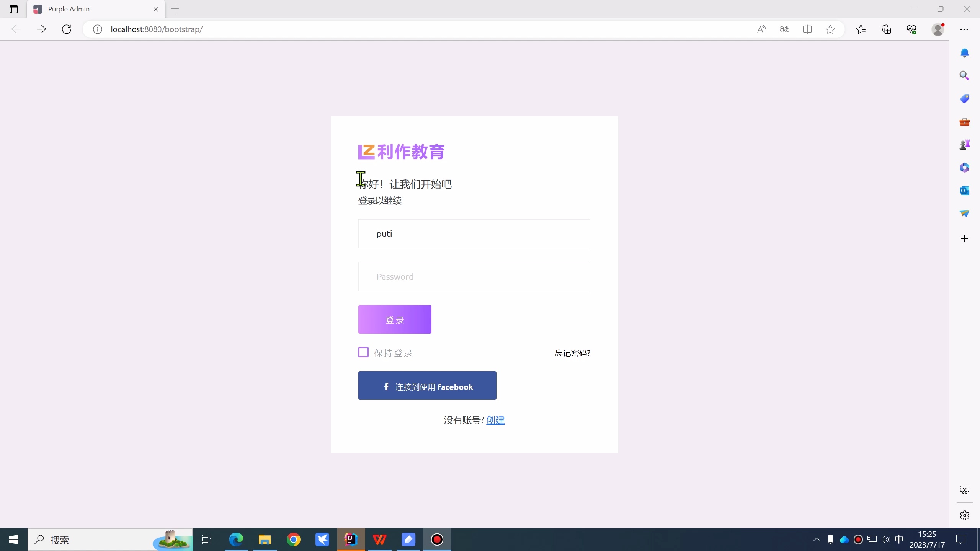Click into the Password field

point(474,276)
